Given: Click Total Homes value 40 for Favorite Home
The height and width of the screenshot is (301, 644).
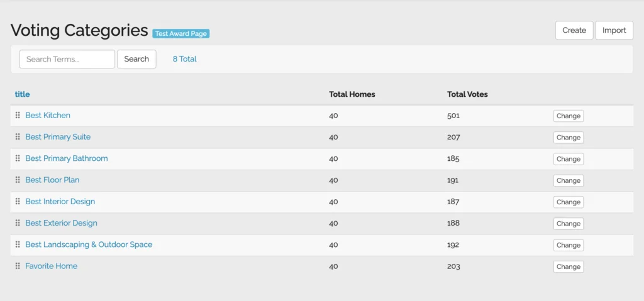Looking at the screenshot, I should (x=333, y=266).
